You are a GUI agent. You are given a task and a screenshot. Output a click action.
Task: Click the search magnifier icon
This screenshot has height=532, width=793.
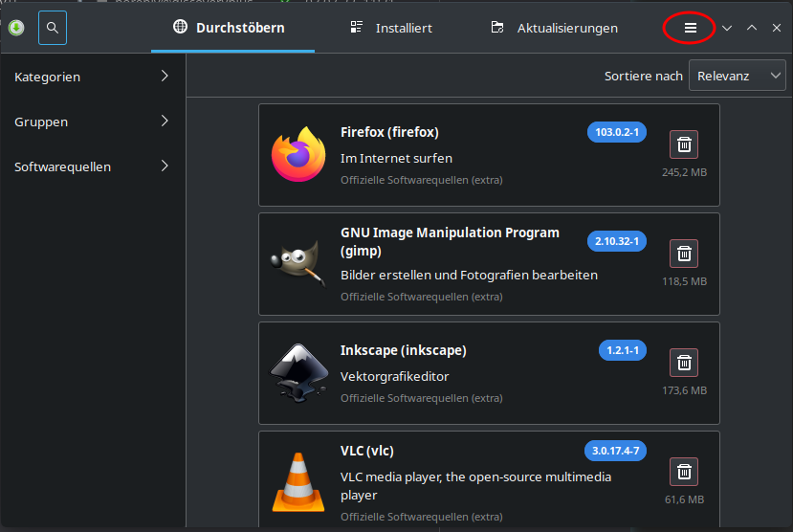click(53, 28)
